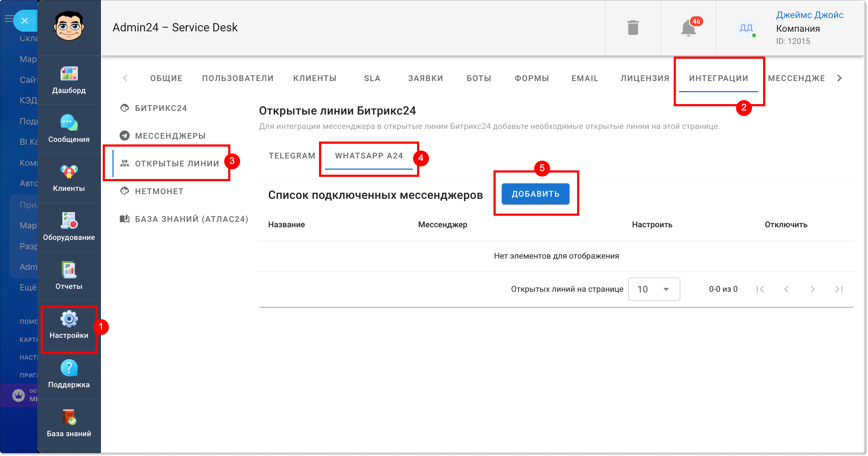Go to first page of table

pyautogui.click(x=760, y=289)
